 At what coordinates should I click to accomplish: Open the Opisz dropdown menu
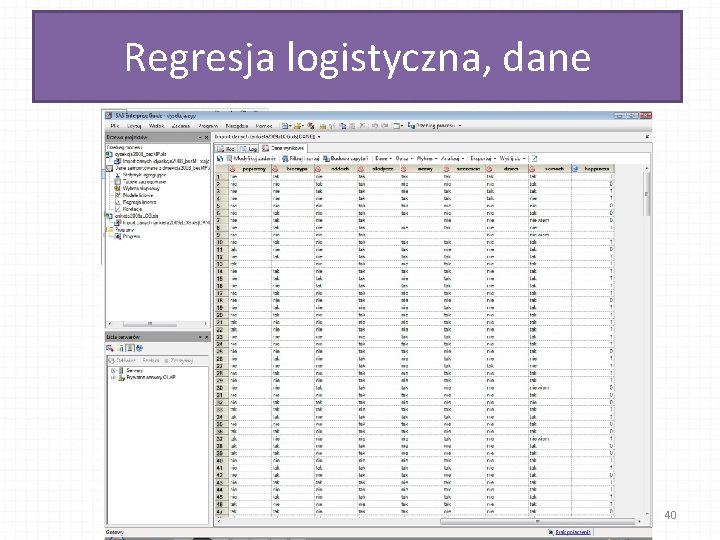coord(404,158)
